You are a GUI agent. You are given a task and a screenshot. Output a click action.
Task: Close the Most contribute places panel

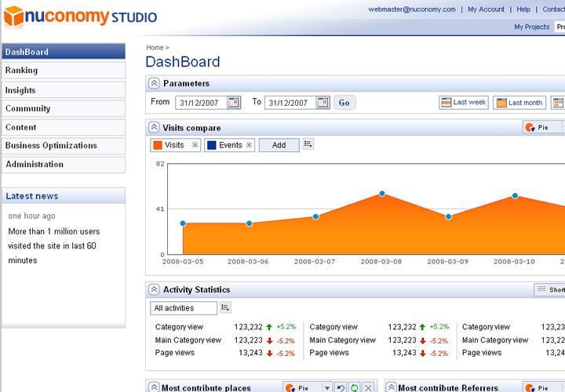point(369,387)
